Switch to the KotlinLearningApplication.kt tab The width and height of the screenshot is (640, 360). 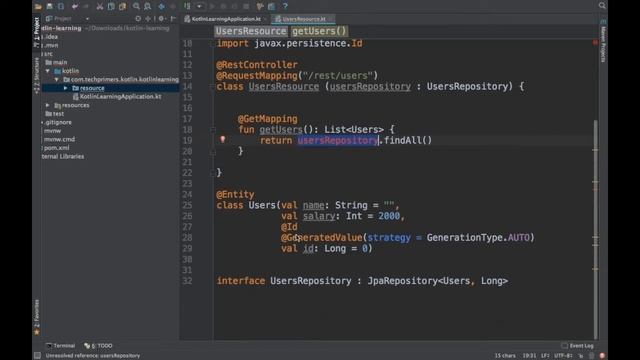point(226,19)
